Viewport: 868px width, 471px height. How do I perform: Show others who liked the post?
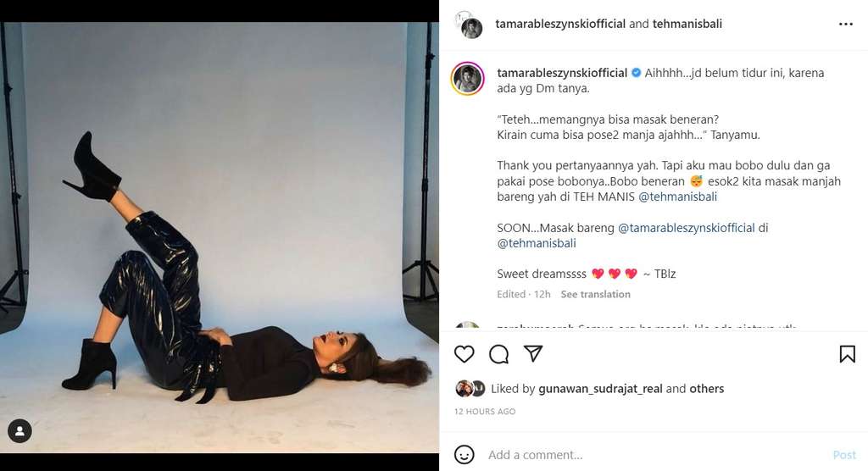[707, 389]
